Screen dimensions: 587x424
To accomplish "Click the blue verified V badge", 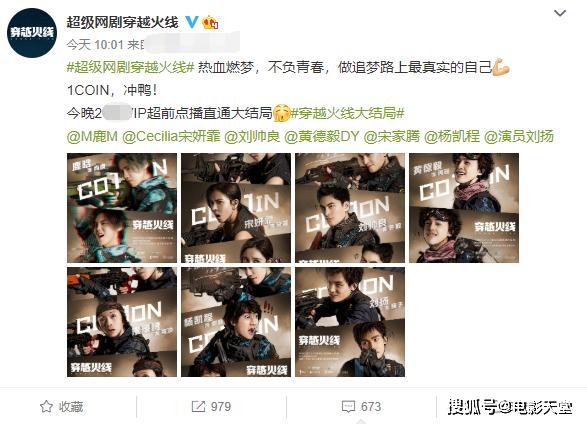I will point(192,22).
